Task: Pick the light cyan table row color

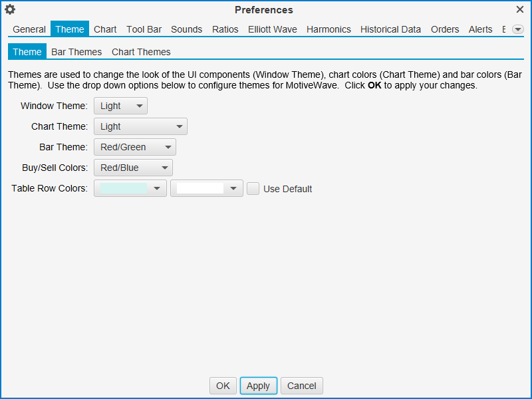Action: tap(130, 188)
